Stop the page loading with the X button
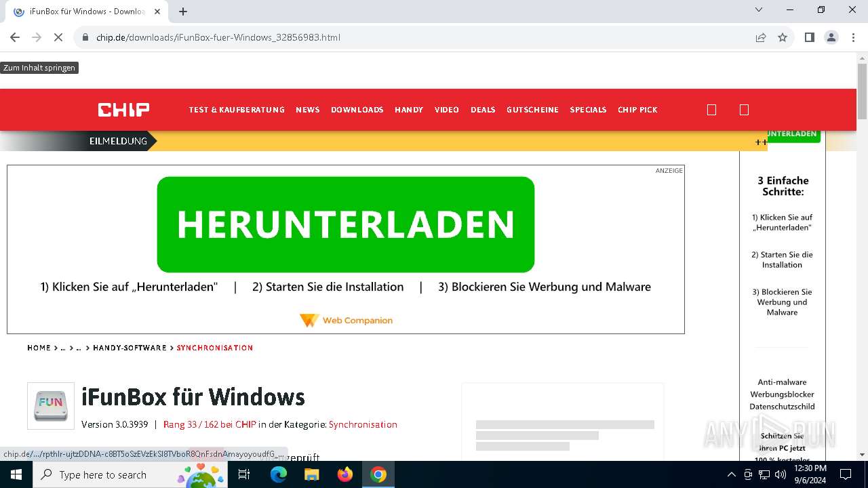The width and height of the screenshot is (868, 488). coord(58,37)
